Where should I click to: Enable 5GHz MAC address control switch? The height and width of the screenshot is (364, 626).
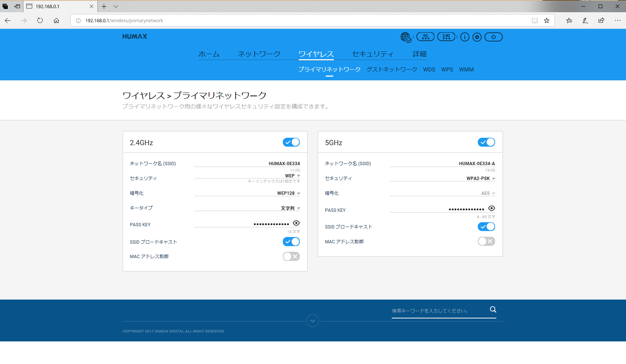pos(486,241)
